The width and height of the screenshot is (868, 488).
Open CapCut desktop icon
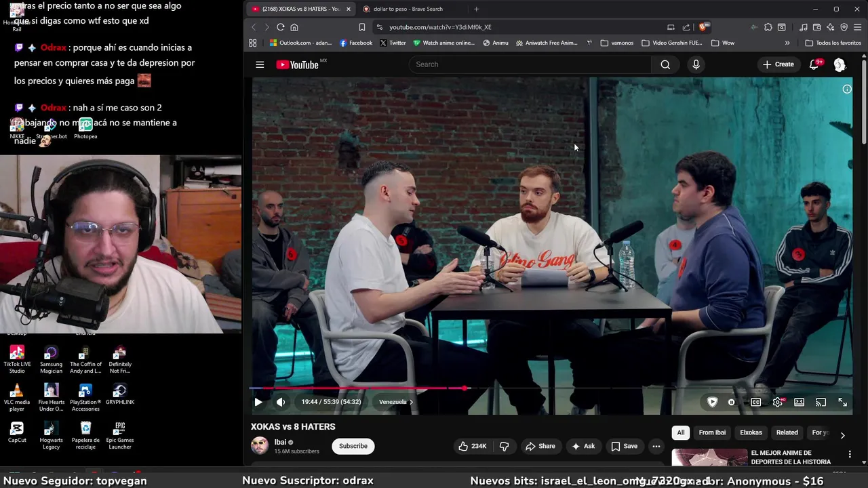(17, 432)
